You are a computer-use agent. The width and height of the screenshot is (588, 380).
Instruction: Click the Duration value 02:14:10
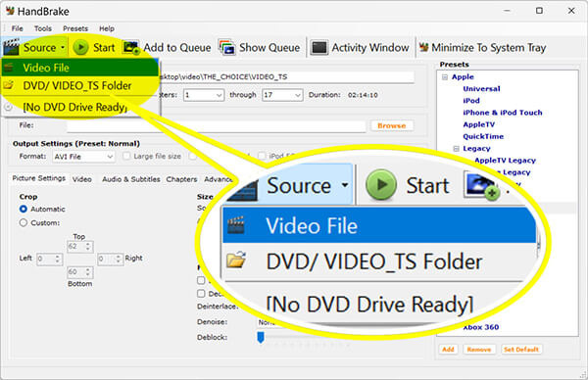tap(363, 95)
